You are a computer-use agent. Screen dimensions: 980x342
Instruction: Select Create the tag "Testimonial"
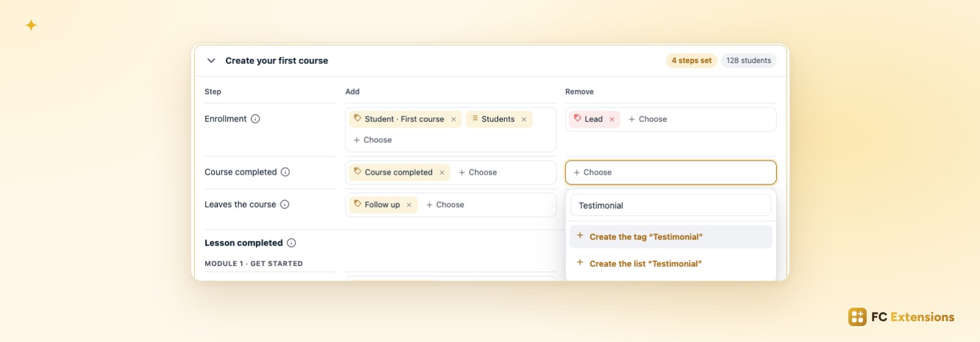click(x=671, y=237)
